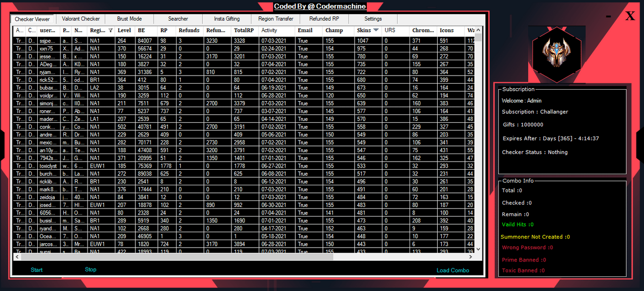
Task: Go to the Searcher tab
Action: [x=178, y=19]
